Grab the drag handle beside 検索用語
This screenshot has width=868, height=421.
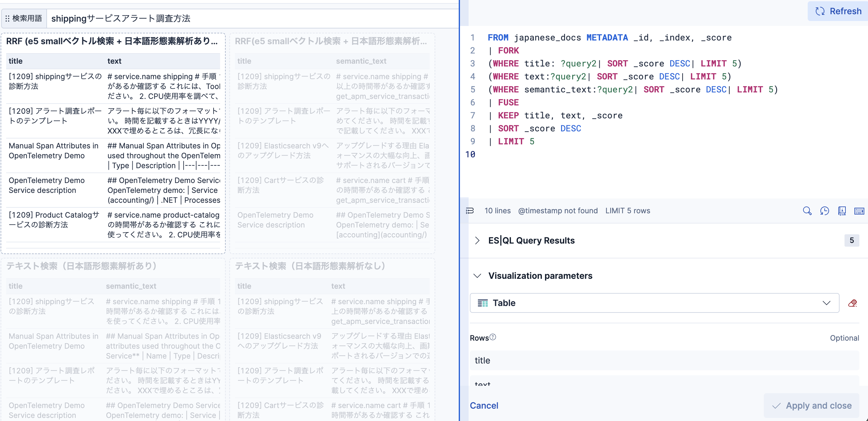(x=7, y=19)
